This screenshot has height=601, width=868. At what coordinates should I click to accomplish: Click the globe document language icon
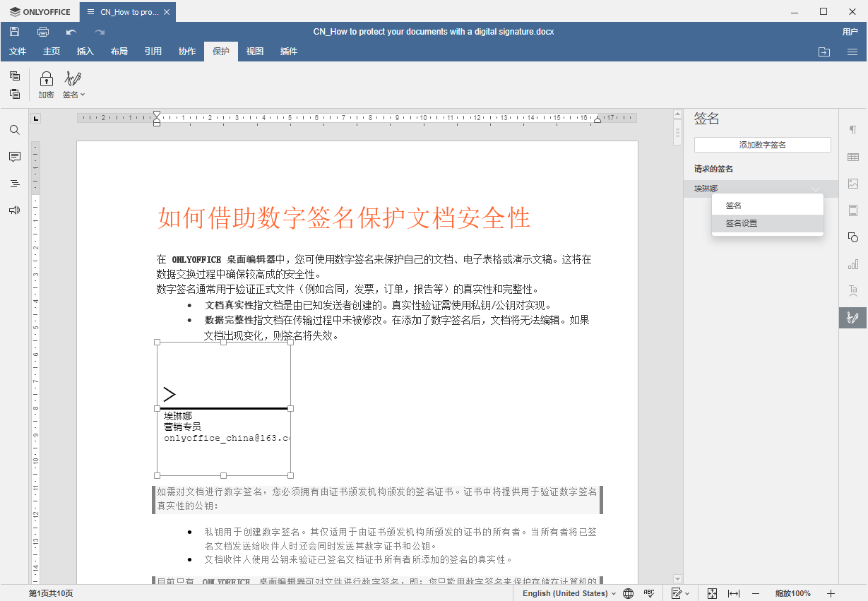(x=628, y=593)
